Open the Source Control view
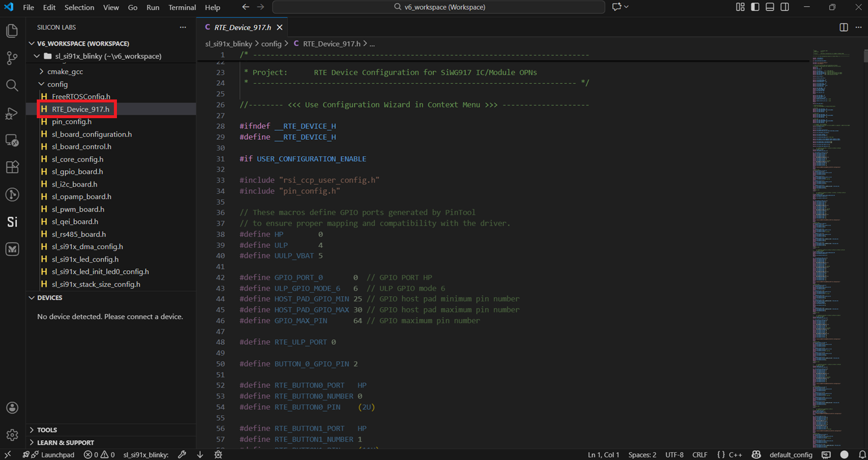 11,57
